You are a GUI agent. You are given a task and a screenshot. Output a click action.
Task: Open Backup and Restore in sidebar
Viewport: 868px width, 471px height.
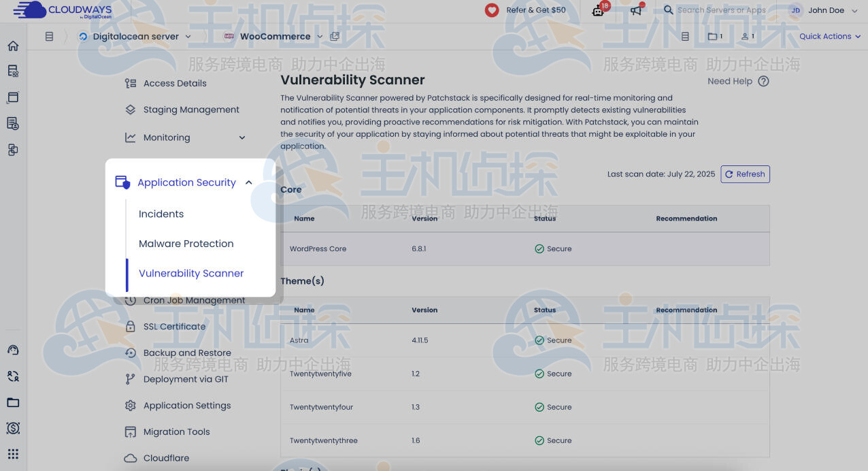187,353
